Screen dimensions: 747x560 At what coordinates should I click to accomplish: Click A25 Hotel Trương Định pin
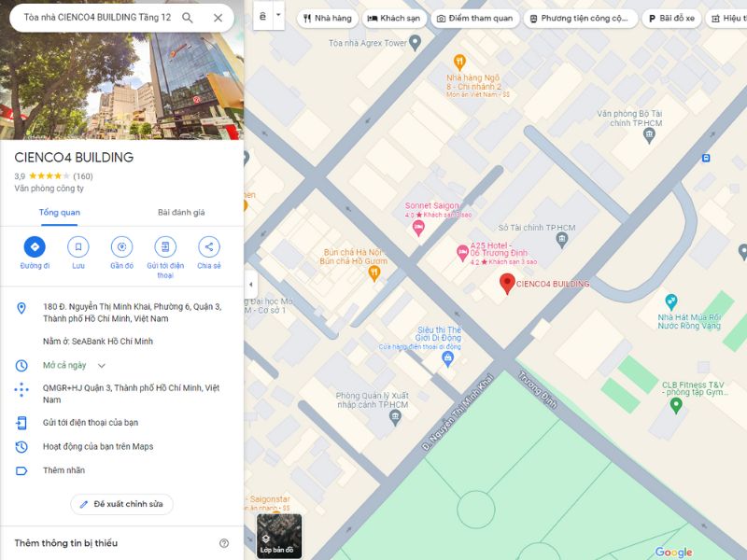[x=462, y=253]
